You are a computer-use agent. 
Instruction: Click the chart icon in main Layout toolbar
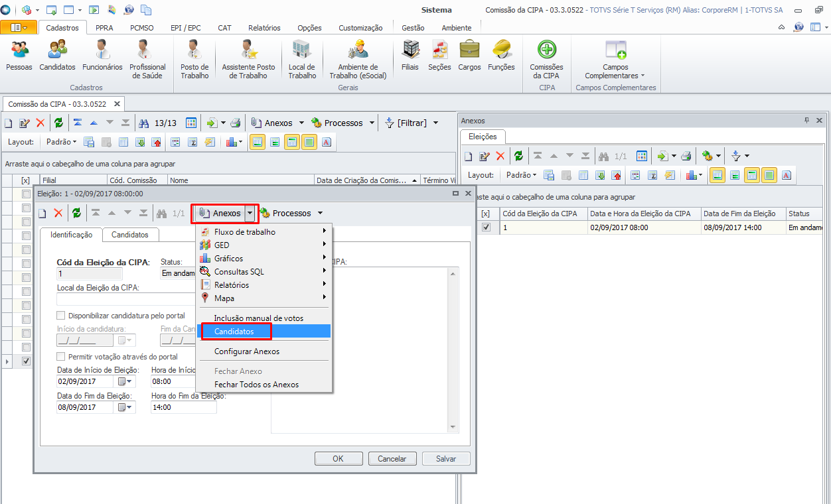232,142
